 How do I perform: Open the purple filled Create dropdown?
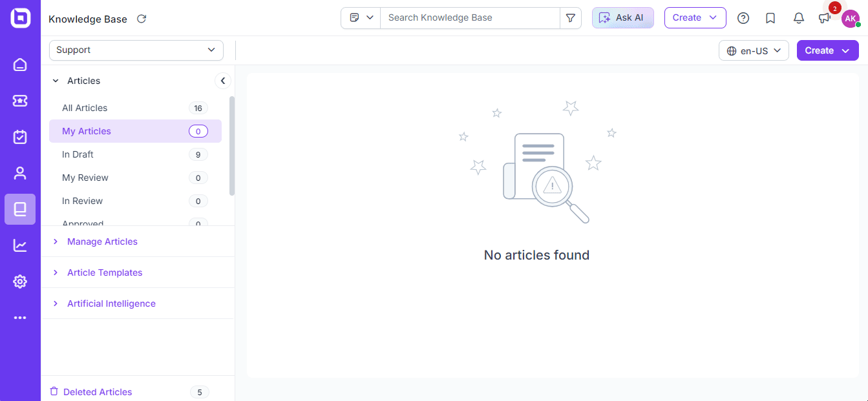click(x=828, y=50)
